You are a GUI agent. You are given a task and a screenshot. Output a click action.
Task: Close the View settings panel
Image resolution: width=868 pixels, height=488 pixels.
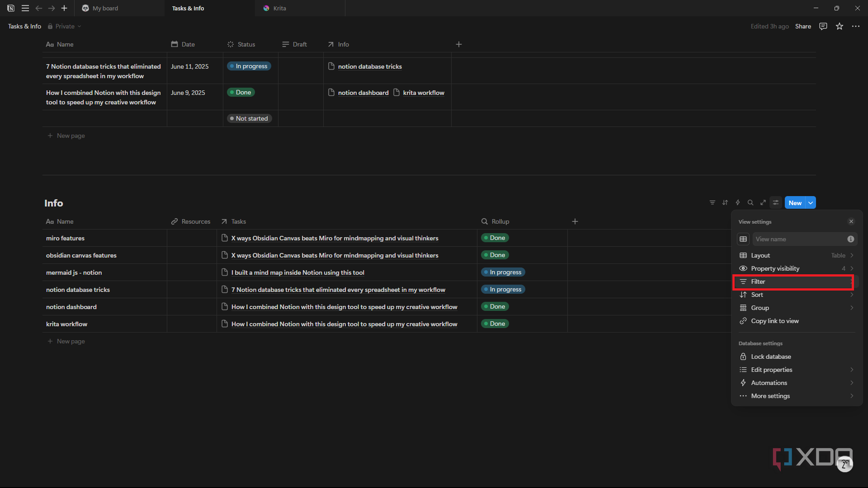pos(851,221)
